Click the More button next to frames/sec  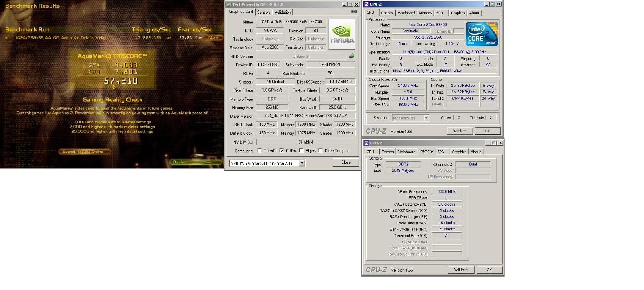click(x=213, y=38)
